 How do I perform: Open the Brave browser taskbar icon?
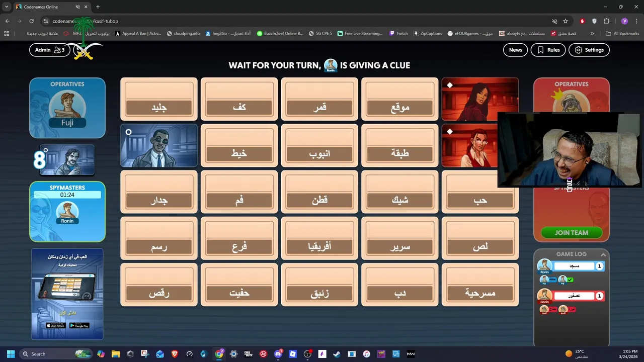click(x=175, y=354)
